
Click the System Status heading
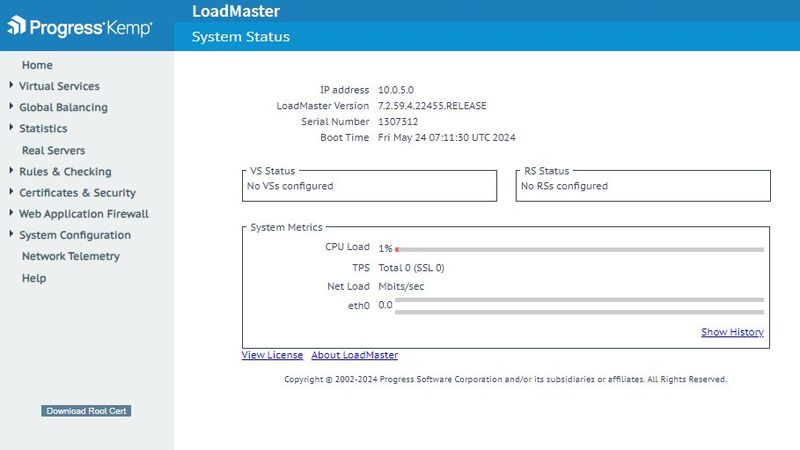241,37
